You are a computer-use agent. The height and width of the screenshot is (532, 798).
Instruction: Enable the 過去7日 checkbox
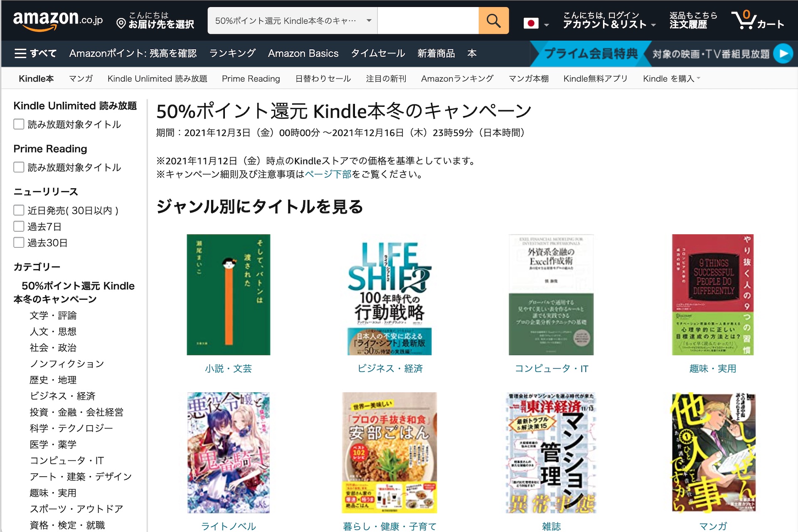19,227
